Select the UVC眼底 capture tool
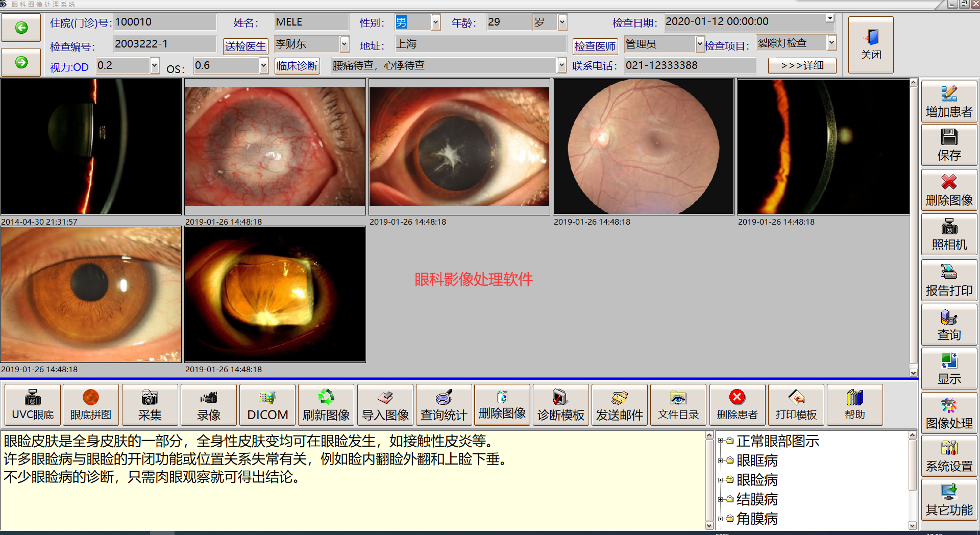 (x=32, y=404)
